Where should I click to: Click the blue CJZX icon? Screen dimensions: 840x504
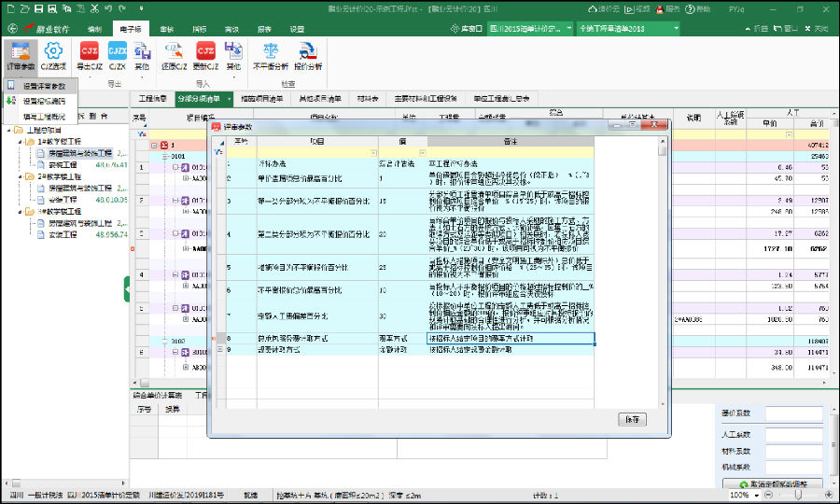click(x=117, y=55)
